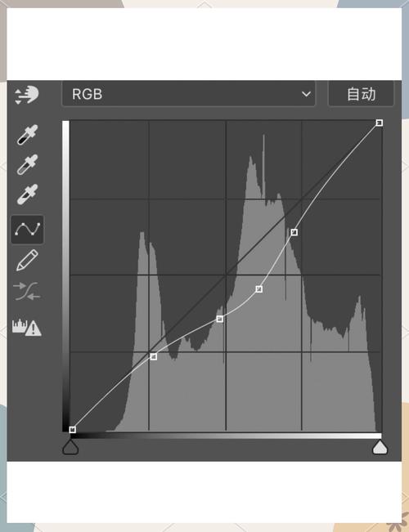Image resolution: width=409 pixels, height=532 pixels.
Task: Select the curve point right of center
Action: click(258, 289)
